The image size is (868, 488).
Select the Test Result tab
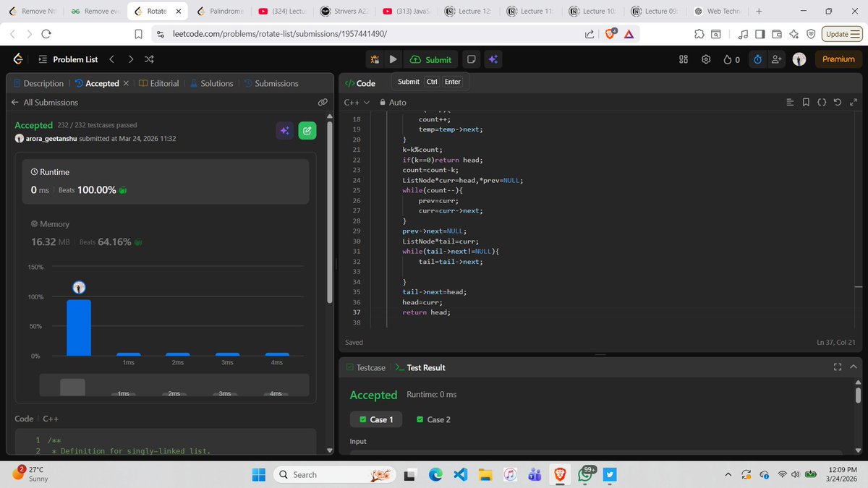point(420,367)
